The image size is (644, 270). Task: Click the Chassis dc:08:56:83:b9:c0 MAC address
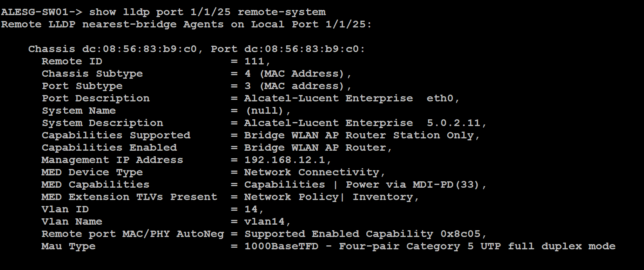click(139, 49)
